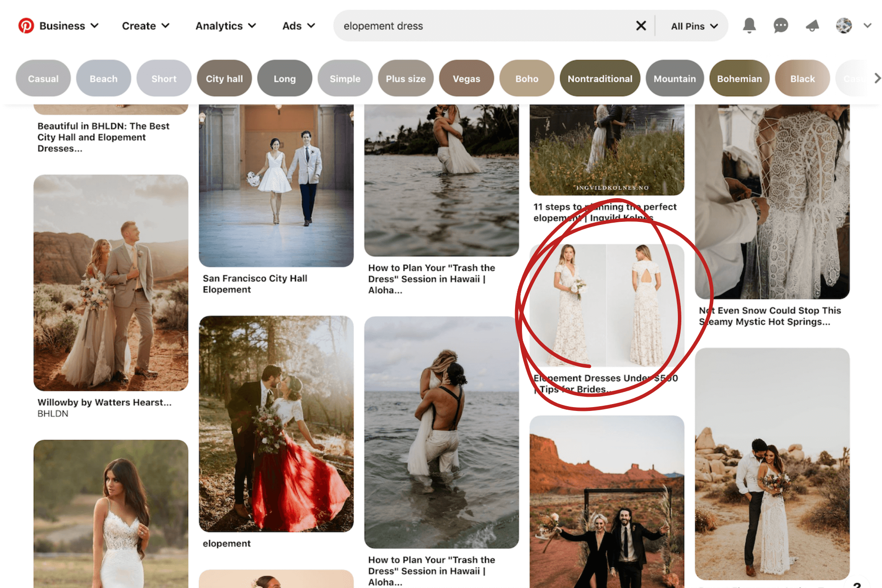Click 'Willowby by Watters Hearst...' title
Screen dimensions: 882x588
point(104,402)
